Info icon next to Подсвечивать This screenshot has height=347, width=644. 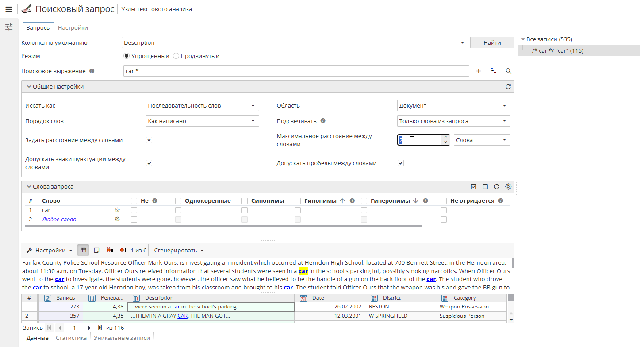(x=323, y=121)
